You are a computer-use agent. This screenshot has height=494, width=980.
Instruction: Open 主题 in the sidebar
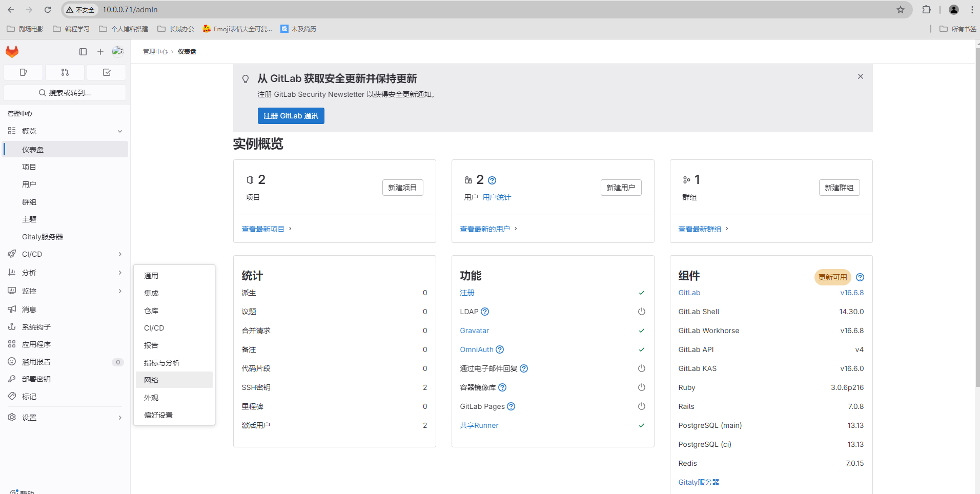coord(65,219)
